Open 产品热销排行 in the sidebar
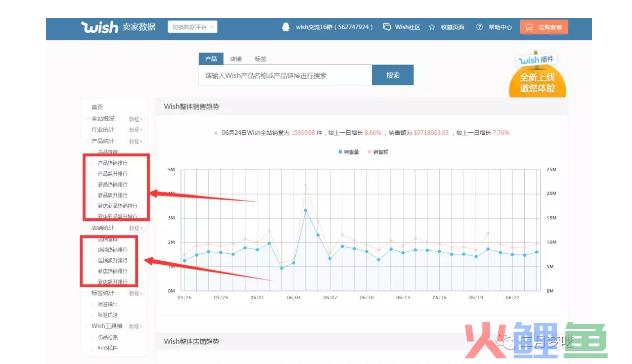Screen dimensions: 632x364 pos(112,163)
